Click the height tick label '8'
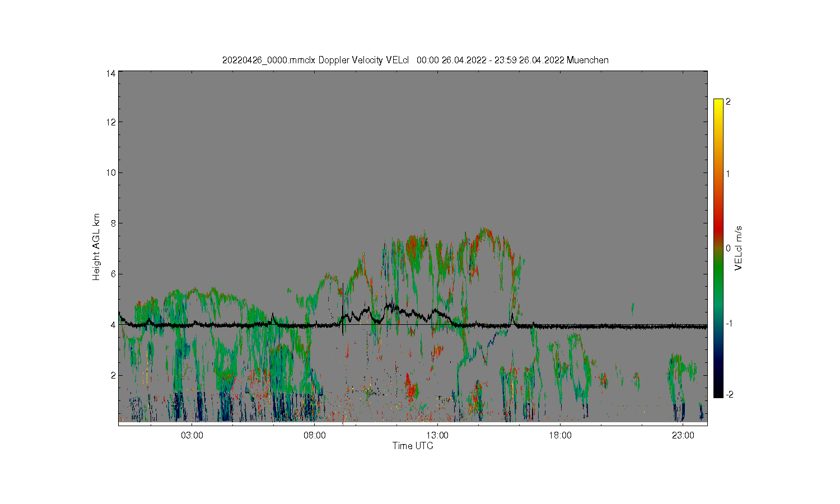 (x=113, y=223)
